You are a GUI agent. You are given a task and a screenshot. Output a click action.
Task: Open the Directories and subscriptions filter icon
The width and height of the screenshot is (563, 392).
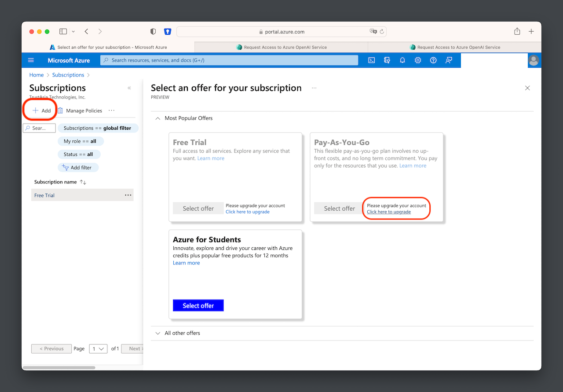(x=387, y=60)
